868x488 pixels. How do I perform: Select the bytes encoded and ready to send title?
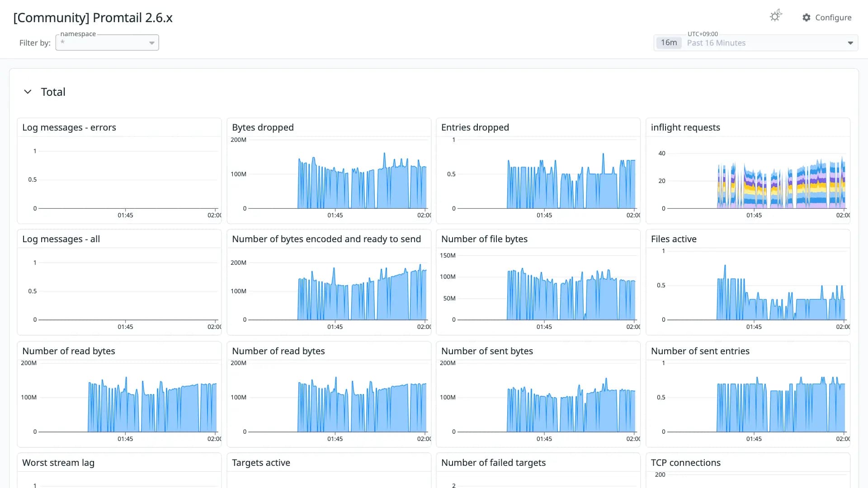tap(326, 239)
